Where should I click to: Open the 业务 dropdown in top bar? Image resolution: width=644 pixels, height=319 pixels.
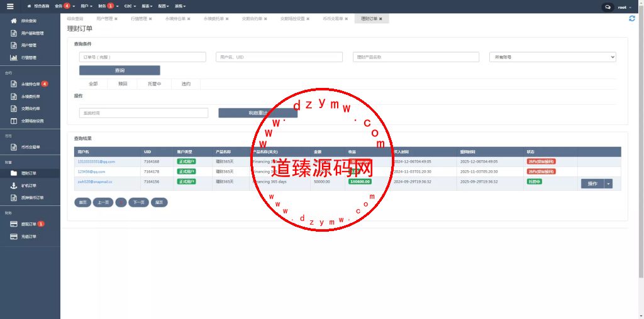tap(65, 6)
